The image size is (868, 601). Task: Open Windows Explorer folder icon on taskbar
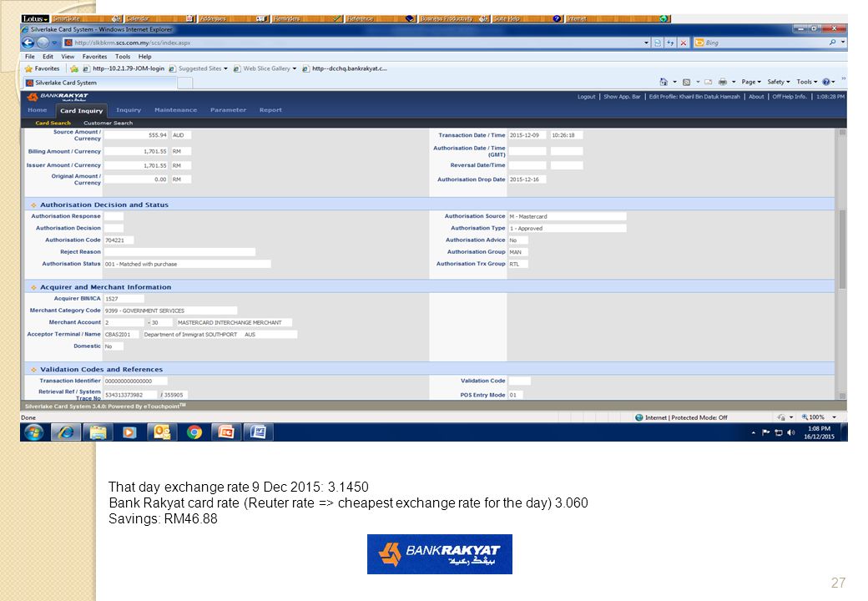[x=98, y=432]
